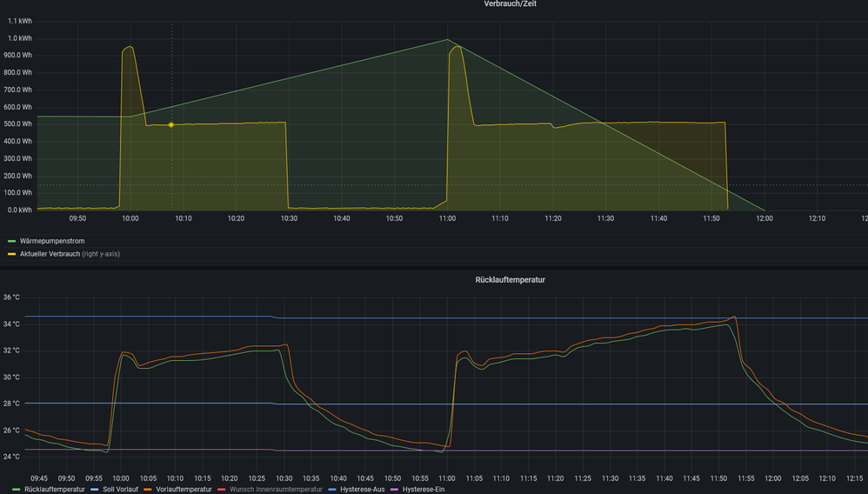
Task: Open color picker for Aktueller Verbrauch yellow swatch
Action: coord(11,254)
